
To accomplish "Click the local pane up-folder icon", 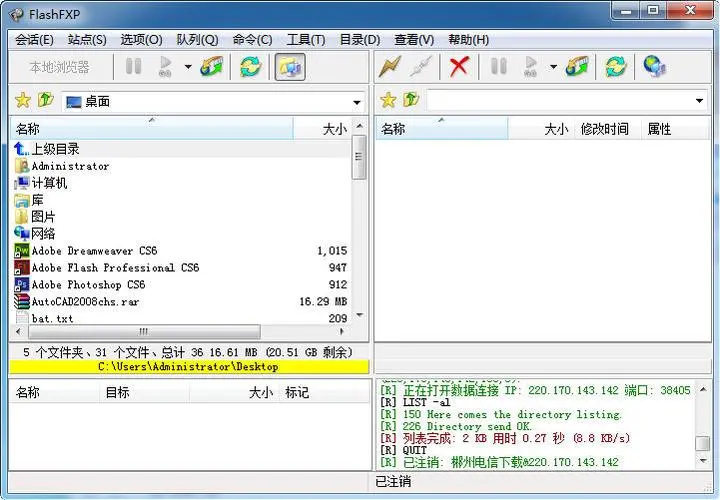I will click(45, 100).
